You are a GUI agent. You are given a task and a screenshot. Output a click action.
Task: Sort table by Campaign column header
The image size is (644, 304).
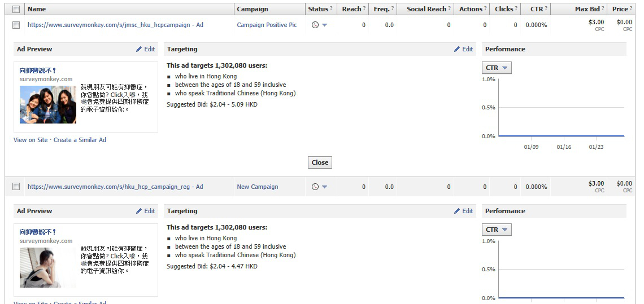[x=253, y=9]
